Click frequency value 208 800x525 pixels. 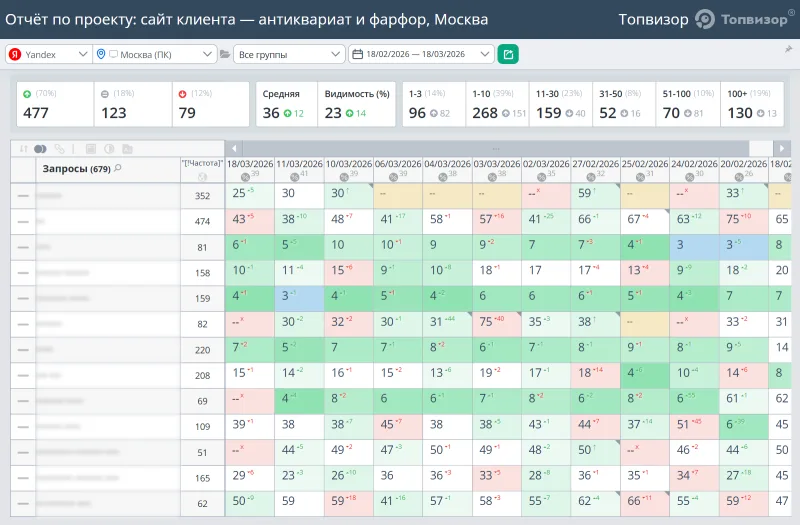203,375
